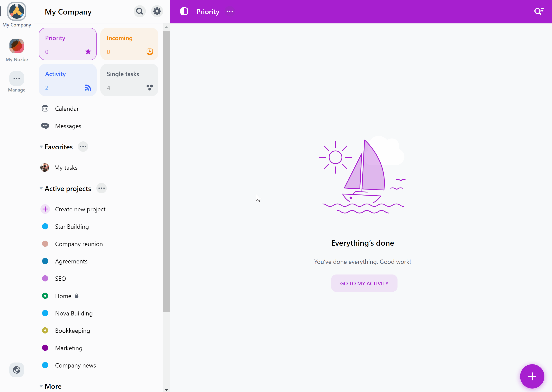Viewport: 552px width, 392px height.
Task: Open My Nozbe personal workspace
Action: [16, 49]
